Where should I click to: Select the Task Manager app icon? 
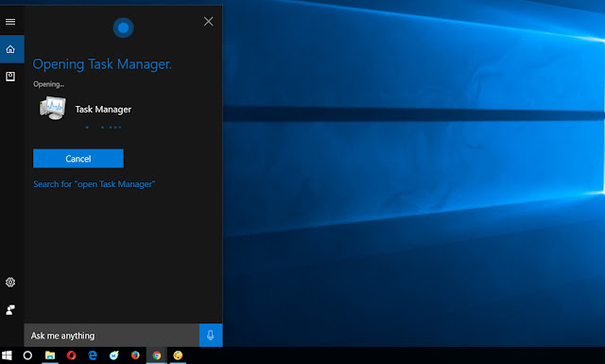(x=53, y=108)
